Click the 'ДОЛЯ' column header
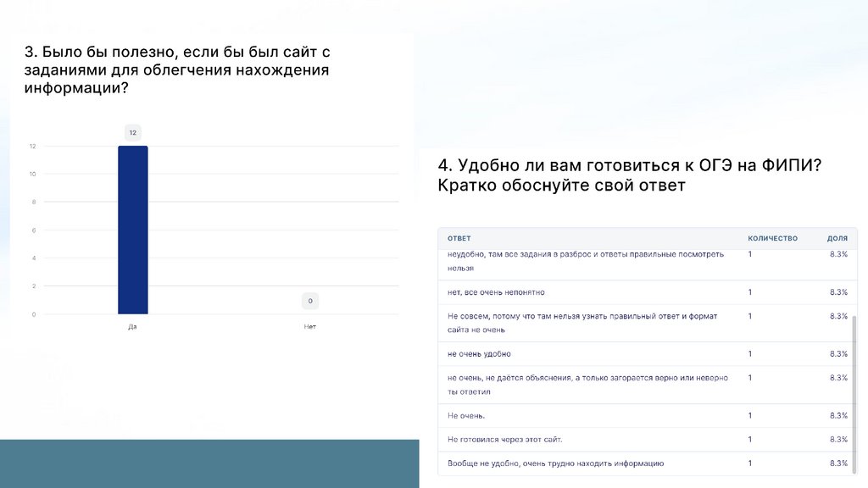The height and width of the screenshot is (488, 868). (837, 238)
